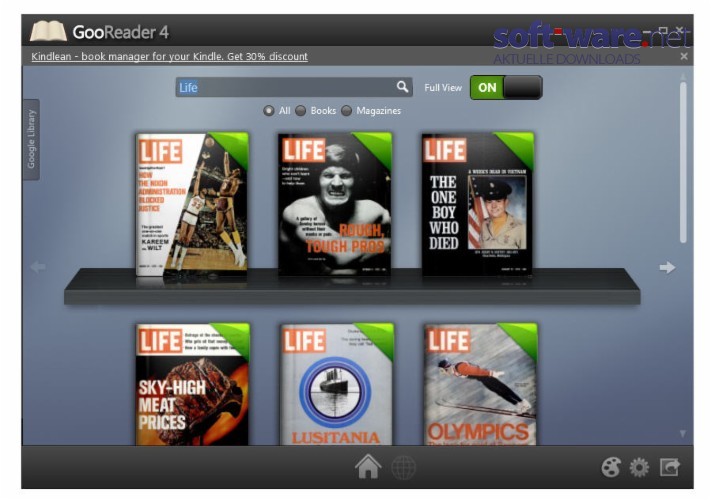Click the export/share icon

point(670,467)
